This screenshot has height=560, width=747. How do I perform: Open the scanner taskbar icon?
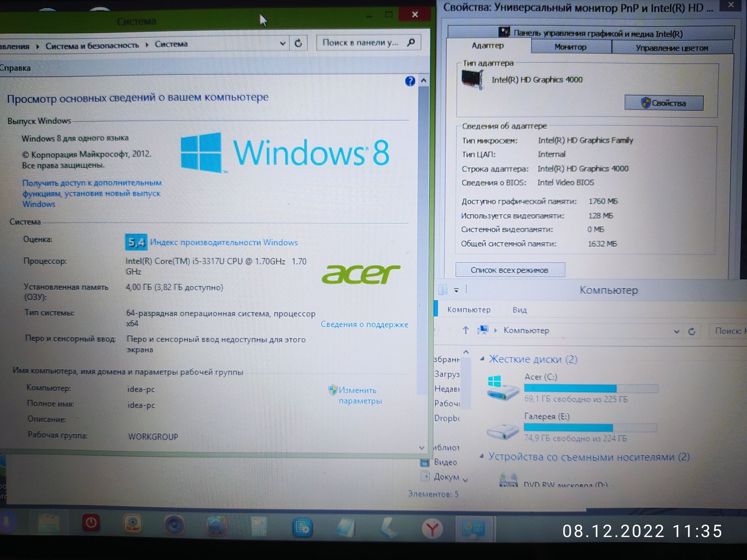(x=389, y=528)
